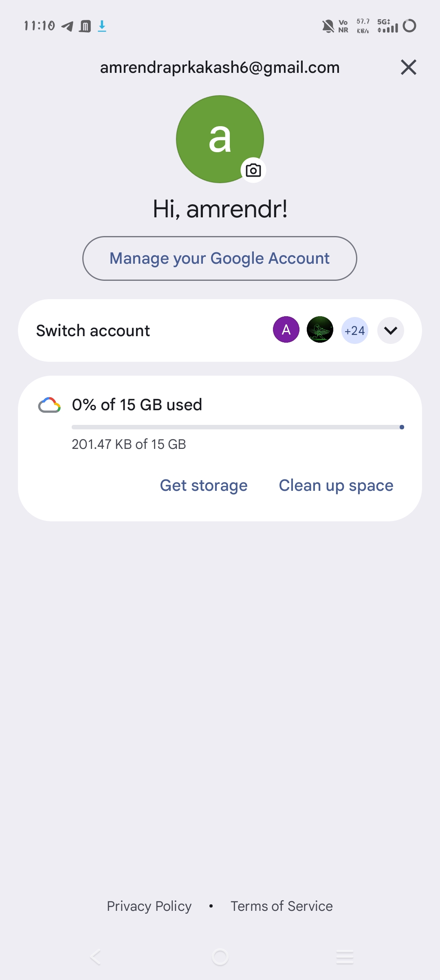Click the storage usage progress bar

(238, 427)
